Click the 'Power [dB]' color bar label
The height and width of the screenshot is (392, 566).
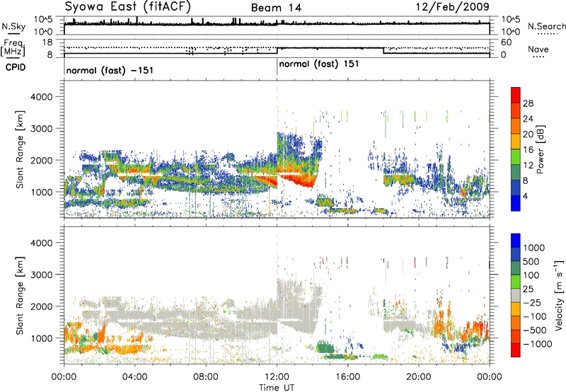click(x=540, y=149)
